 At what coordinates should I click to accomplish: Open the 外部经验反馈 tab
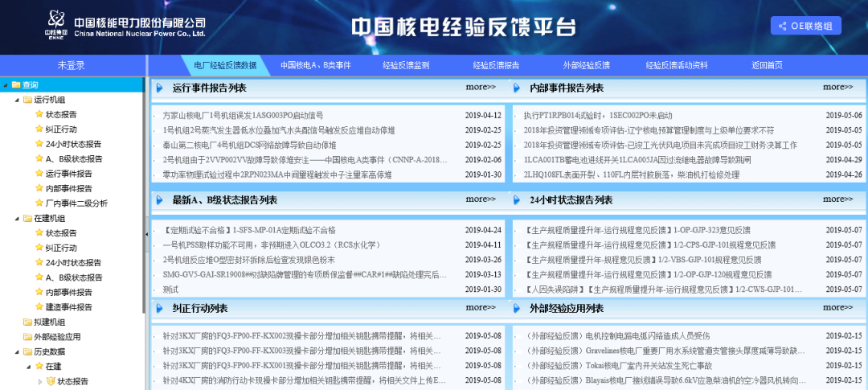click(586, 65)
